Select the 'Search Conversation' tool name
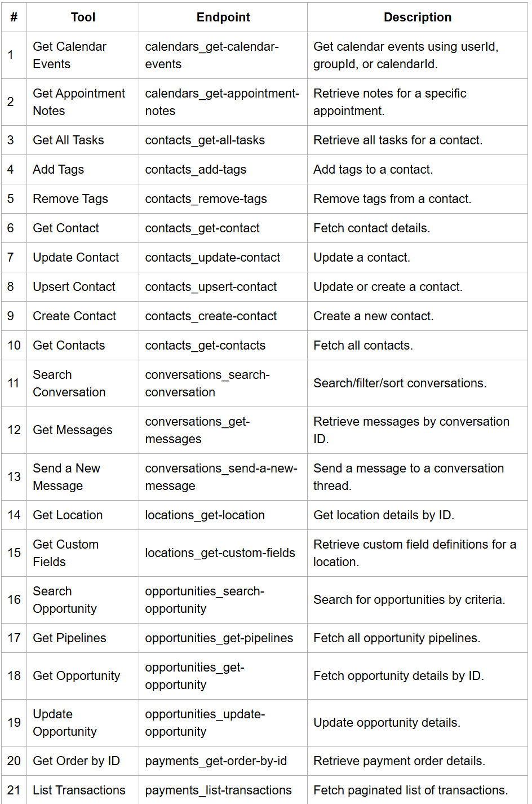The width and height of the screenshot is (532, 804). (69, 383)
